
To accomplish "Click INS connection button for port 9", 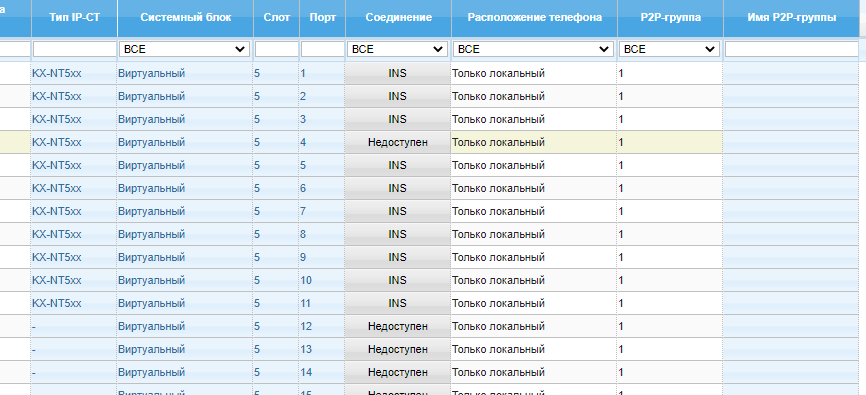I will coord(398,257).
